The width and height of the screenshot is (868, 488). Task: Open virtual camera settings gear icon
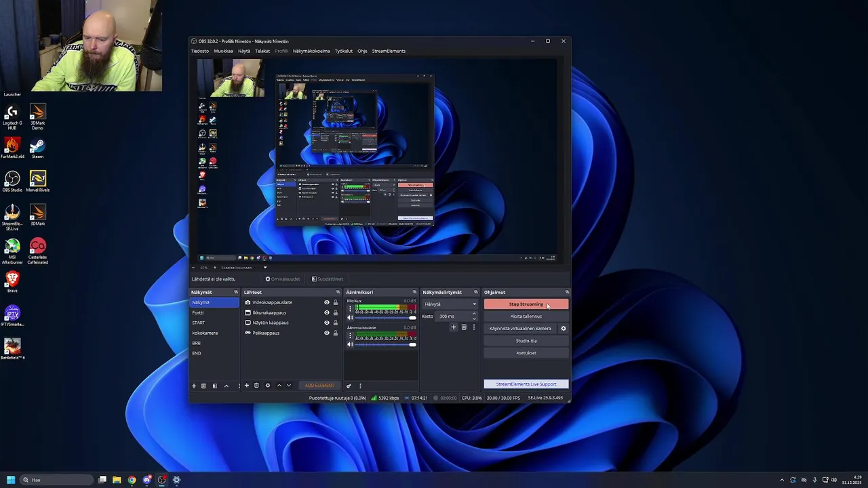(x=563, y=329)
